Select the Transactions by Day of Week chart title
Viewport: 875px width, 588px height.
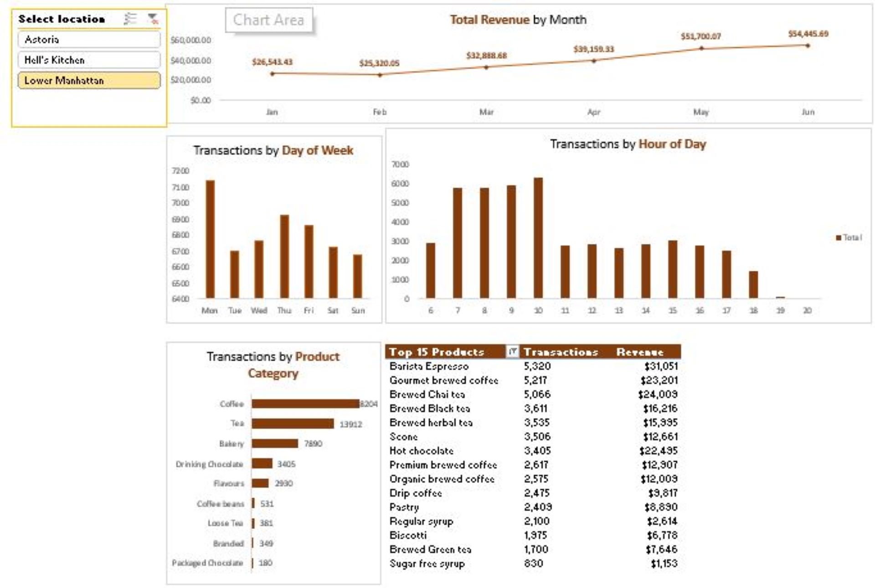click(273, 150)
